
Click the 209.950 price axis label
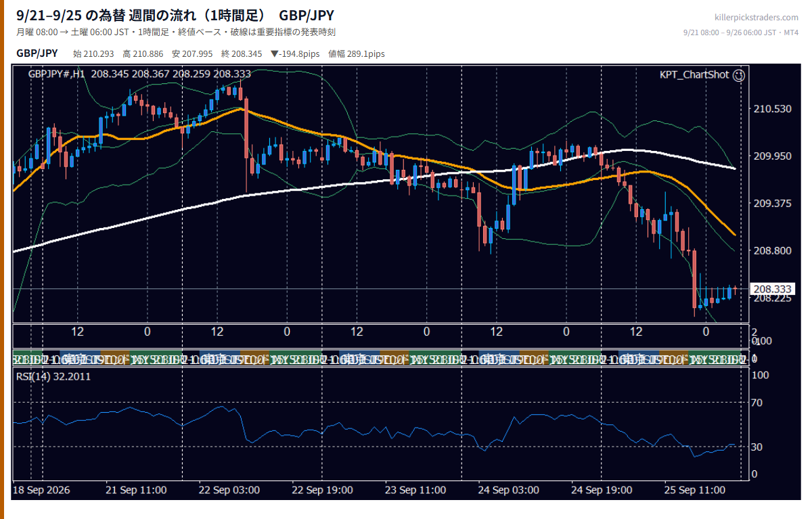pyautogui.click(x=772, y=156)
